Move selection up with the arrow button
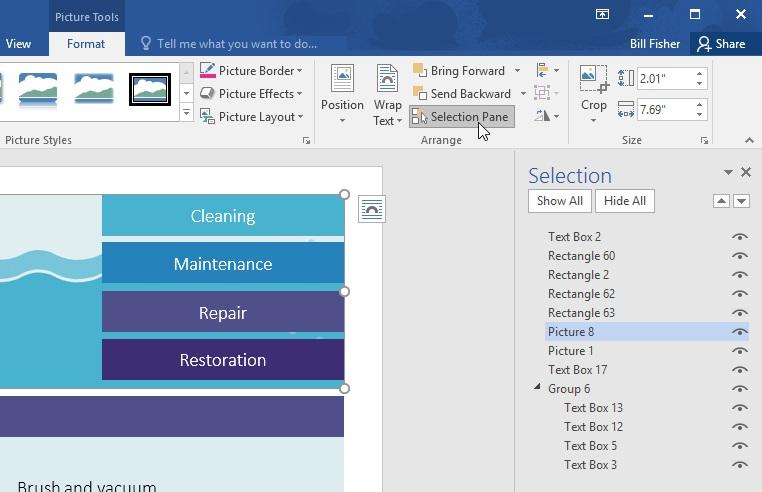Viewport: 762px width, 492px height. click(721, 201)
